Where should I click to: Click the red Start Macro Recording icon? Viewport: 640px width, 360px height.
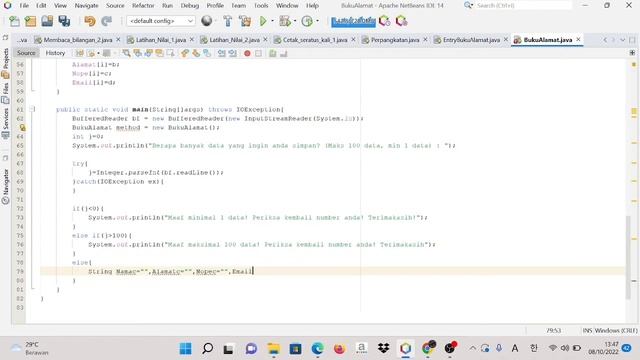click(247, 53)
